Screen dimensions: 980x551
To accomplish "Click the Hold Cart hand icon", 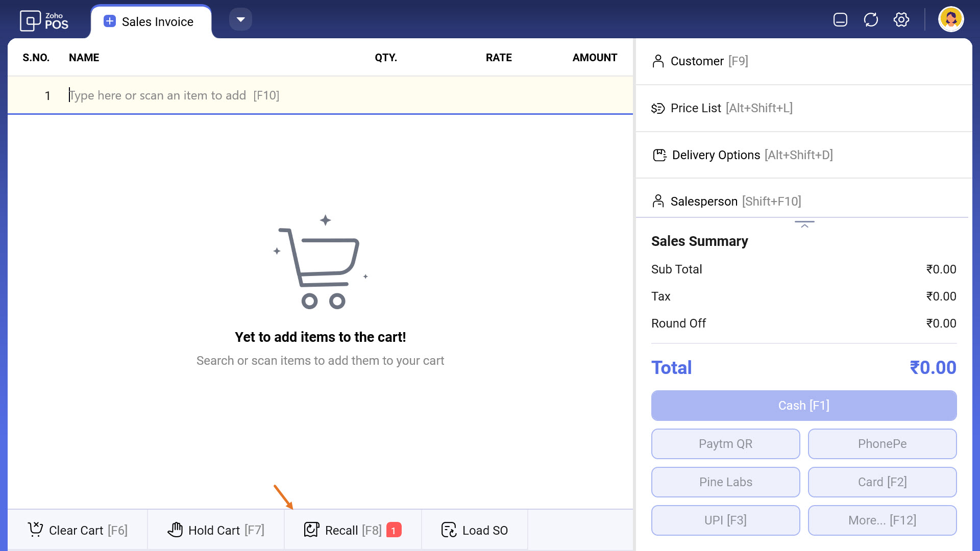I will (x=175, y=530).
